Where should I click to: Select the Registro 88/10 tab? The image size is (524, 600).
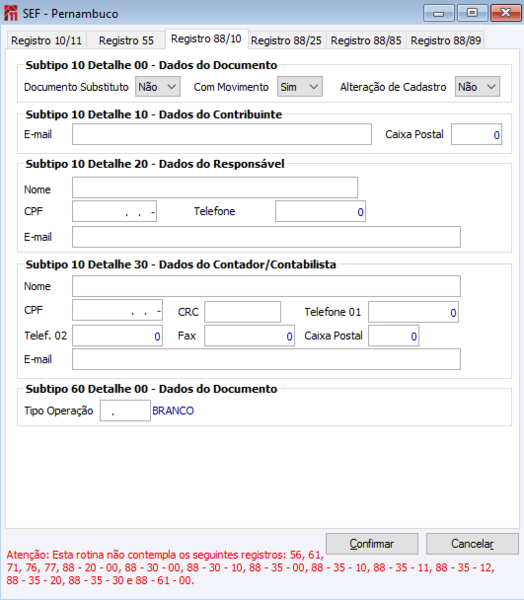(x=206, y=39)
